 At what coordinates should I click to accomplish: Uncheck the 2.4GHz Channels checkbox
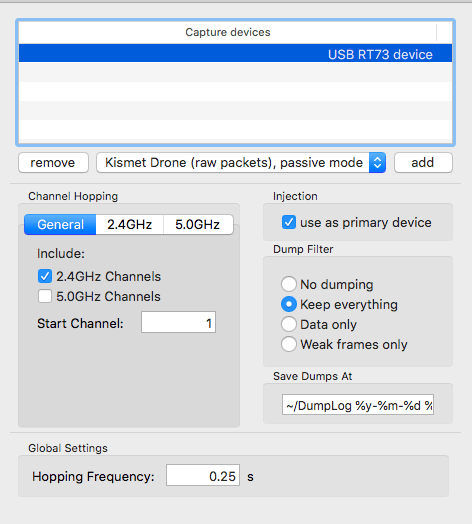[x=45, y=276]
